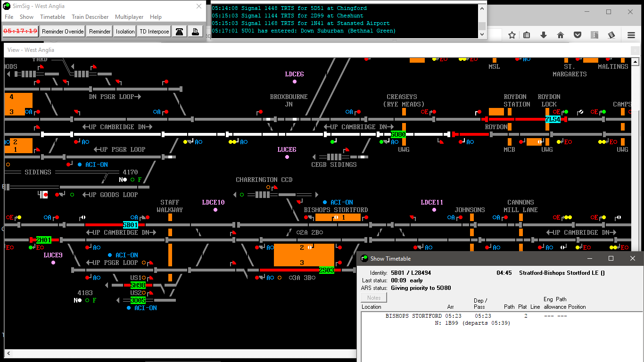The image size is (644, 362).
Task: Open the telephone calls icon in SimSig toolbar
Action: tap(179, 32)
